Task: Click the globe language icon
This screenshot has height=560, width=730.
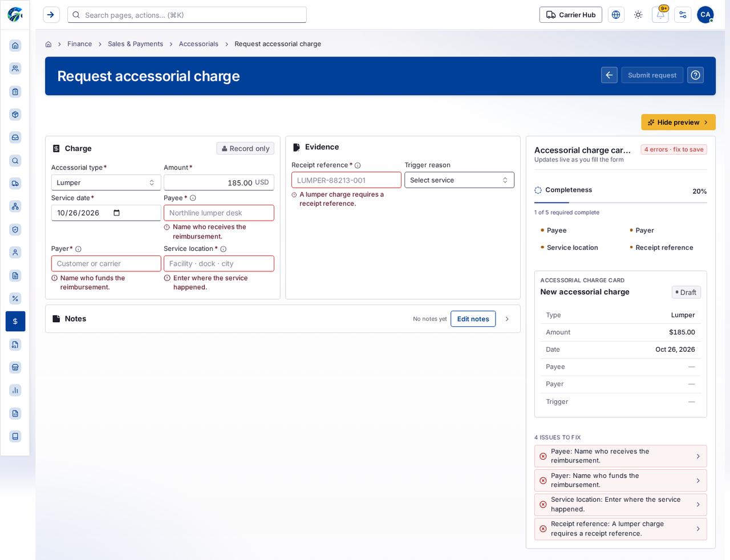Action: coord(616,15)
